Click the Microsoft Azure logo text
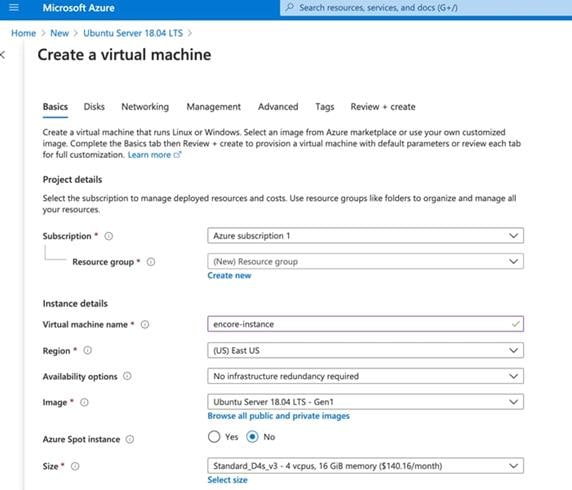 [78, 8]
